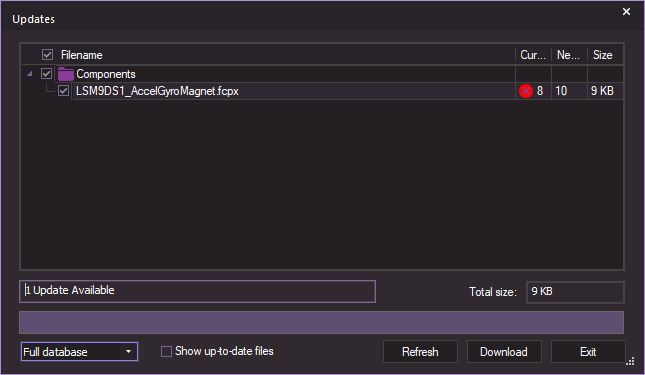Click the new version value 10
Screen dimensions: 645x375
pyautogui.click(x=561, y=91)
